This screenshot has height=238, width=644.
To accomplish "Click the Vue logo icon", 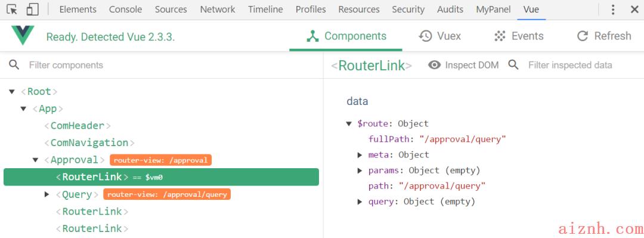I will point(23,35).
